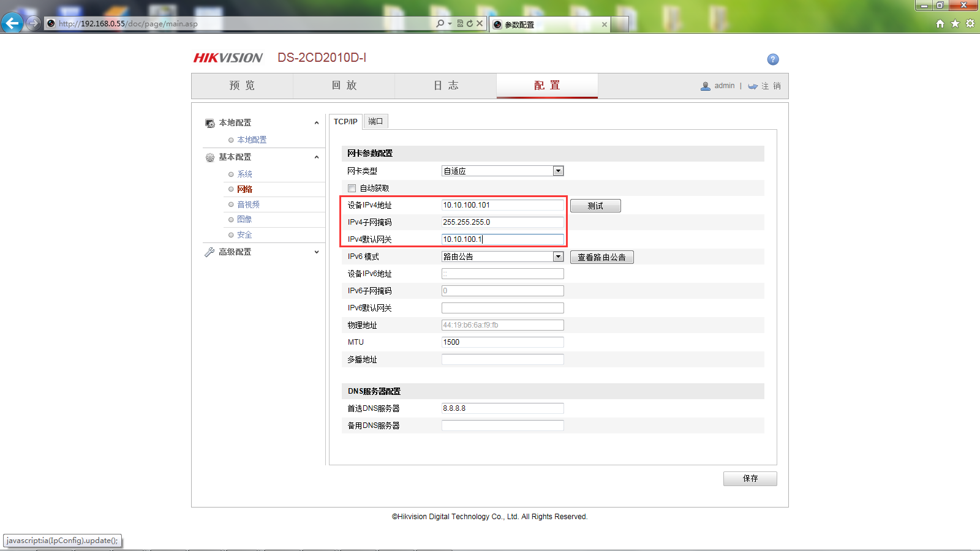Click the 测试 button
Image resolution: width=980 pixels, height=551 pixels.
(x=595, y=206)
